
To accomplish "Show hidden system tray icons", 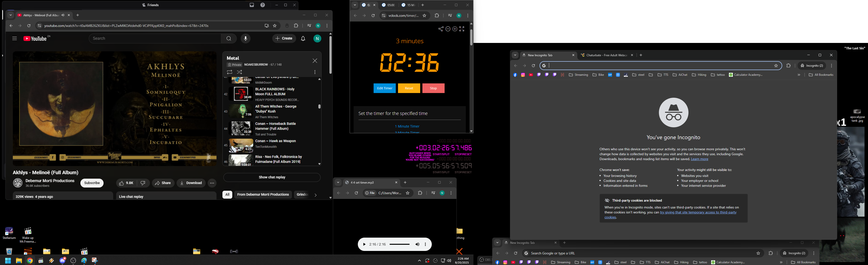I will 419,261.
